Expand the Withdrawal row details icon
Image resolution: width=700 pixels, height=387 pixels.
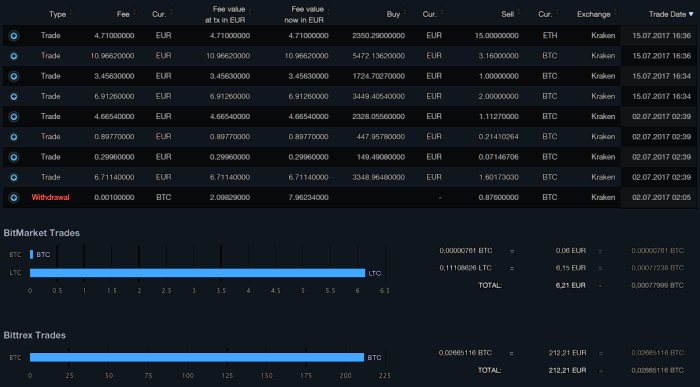[14, 197]
